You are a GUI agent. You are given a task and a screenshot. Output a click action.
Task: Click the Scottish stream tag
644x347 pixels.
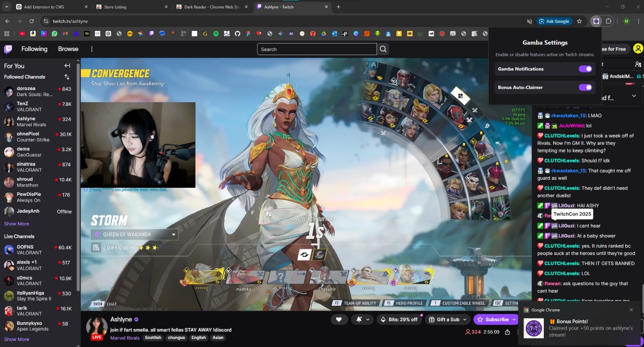pos(153,338)
